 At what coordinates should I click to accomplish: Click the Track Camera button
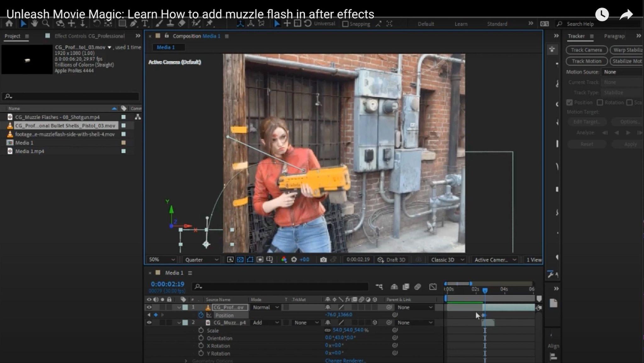click(586, 50)
